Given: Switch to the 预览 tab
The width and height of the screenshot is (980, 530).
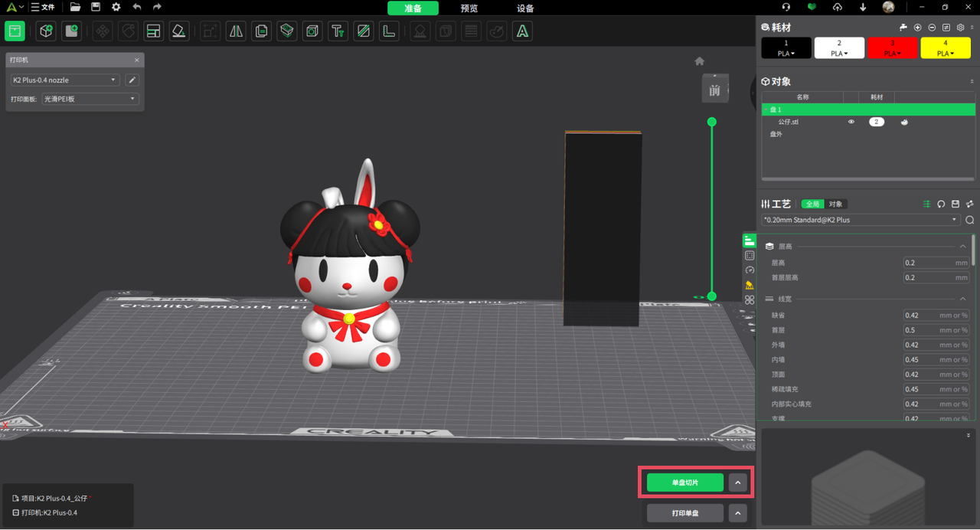Looking at the screenshot, I should [x=469, y=8].
